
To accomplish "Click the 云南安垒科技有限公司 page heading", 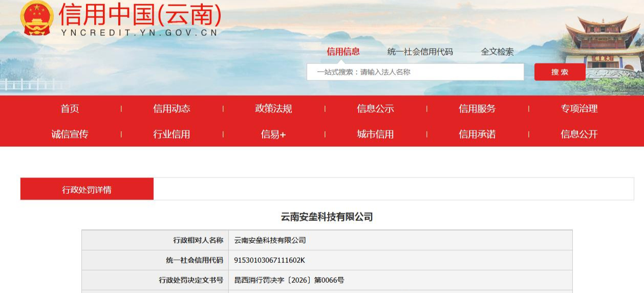I will point(327,217).
